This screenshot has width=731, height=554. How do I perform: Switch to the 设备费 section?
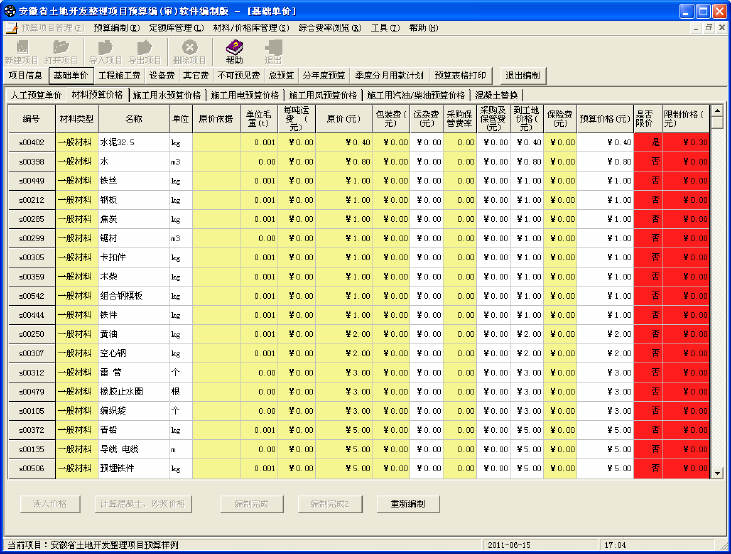tap(162, 75)
